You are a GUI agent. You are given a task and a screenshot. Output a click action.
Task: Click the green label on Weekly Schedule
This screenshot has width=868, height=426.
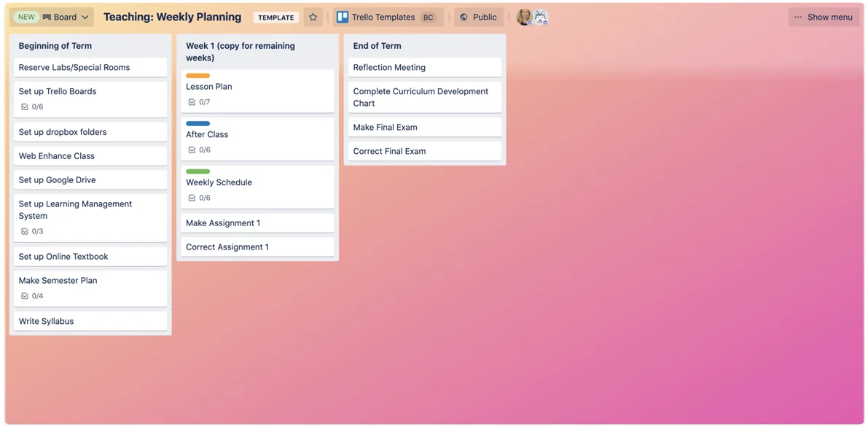pyautogui.click(x=198, y=171)
